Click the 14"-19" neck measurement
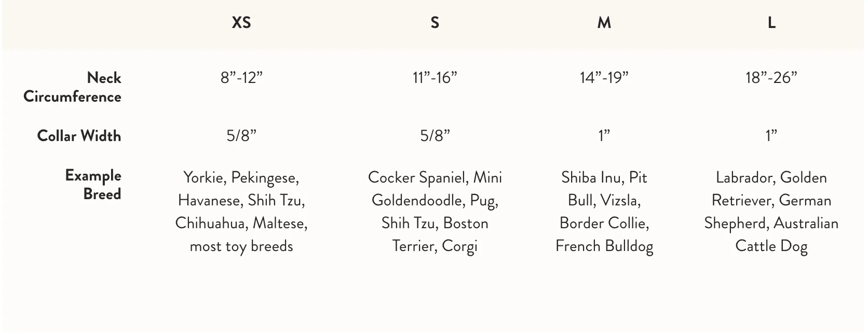868x333 pixels. [x=604, y=78]
